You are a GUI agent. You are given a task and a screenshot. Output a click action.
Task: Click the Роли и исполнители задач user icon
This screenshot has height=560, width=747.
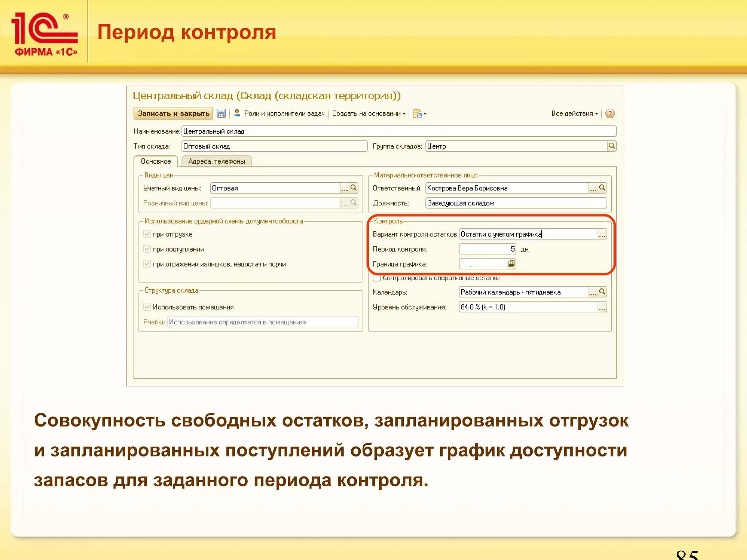237,113
